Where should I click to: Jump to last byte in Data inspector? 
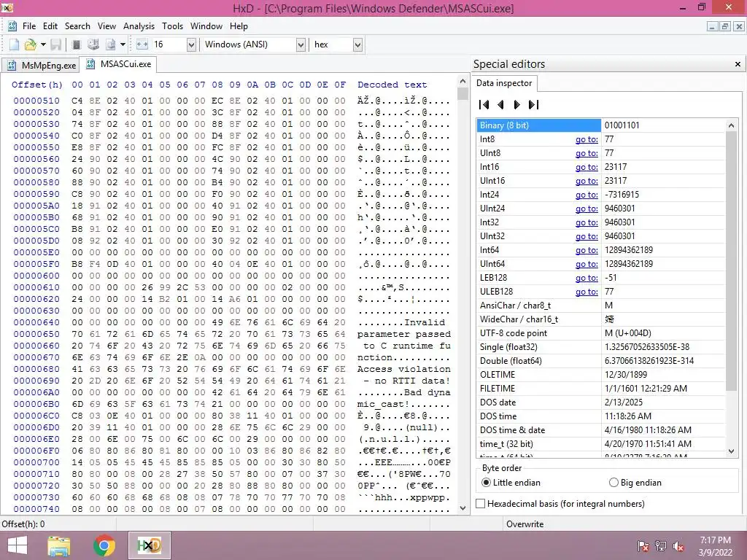pos(533,105)
